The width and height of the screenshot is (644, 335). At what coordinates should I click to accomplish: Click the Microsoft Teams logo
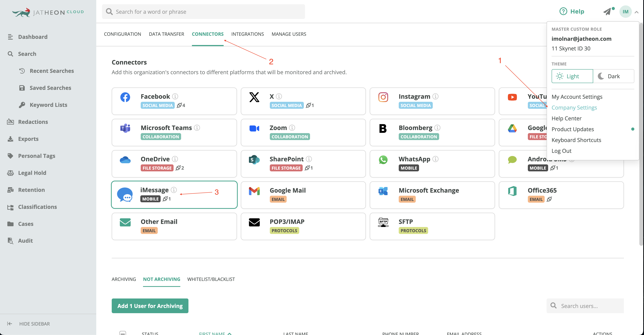tap(125, 128)
